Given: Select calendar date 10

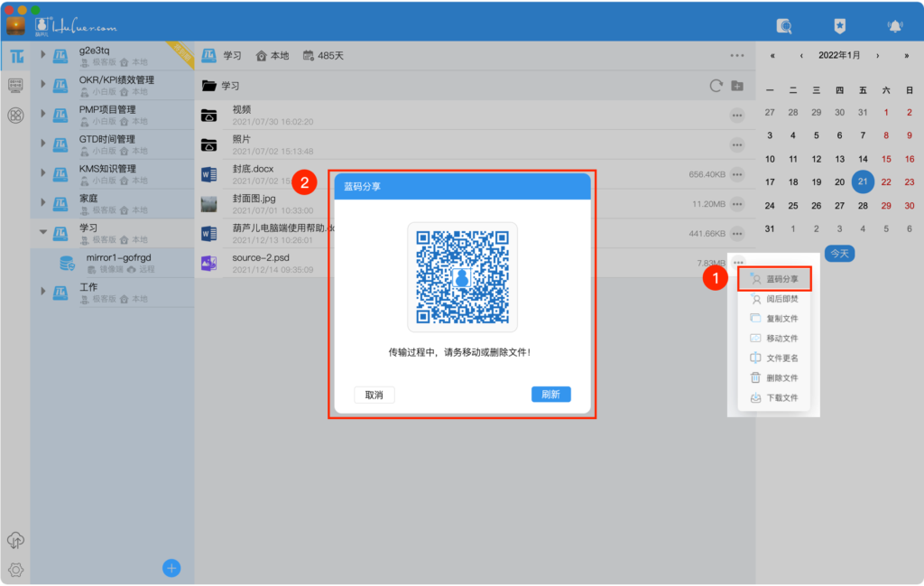Looking at the screenshot, I should coord(770,159).
